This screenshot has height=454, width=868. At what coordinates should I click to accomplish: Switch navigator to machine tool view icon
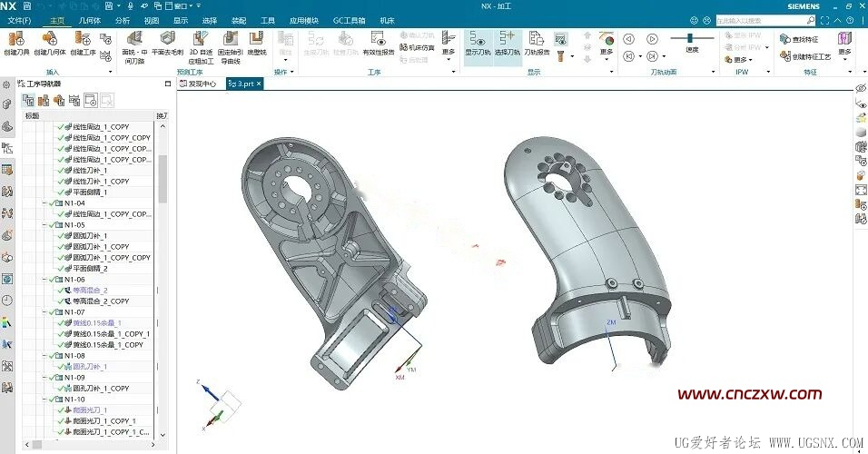tap(44, 100)
